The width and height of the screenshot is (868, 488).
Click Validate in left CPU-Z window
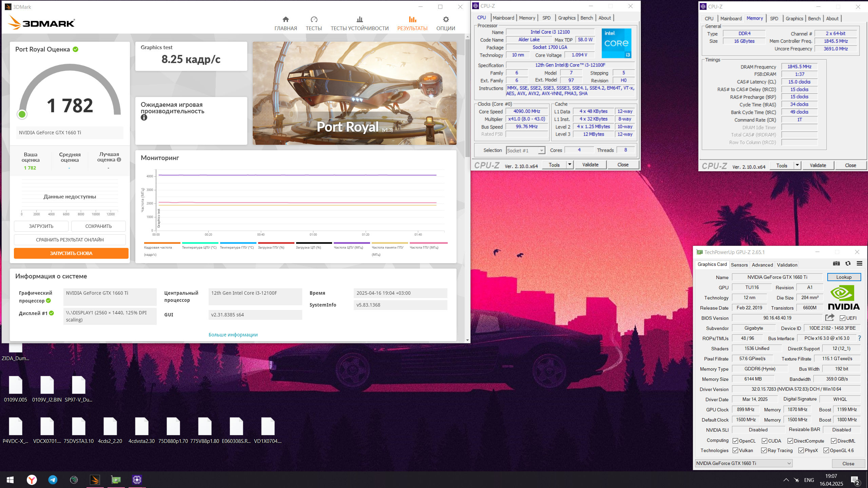click(590, 164)
